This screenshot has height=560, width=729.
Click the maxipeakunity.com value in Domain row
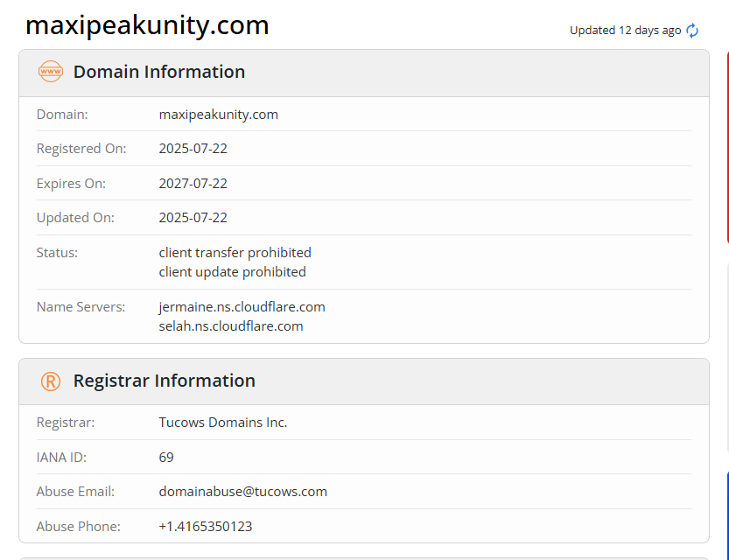[218, 115]
